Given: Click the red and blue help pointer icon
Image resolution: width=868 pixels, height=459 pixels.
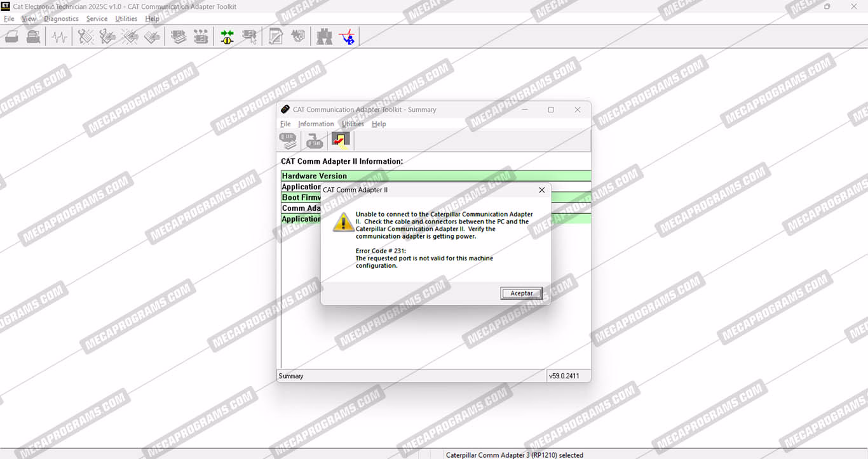Looking at the screenshot, I should (347, 37).
